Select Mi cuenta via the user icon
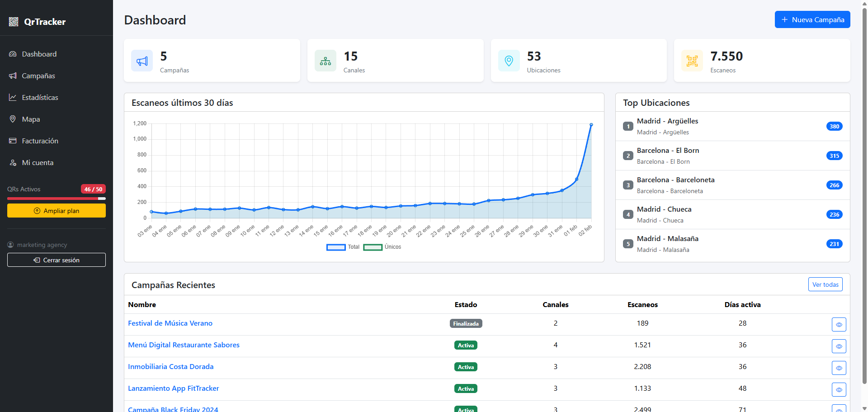This screenshot has width=868, height=412. pyautogui.click(x=13, y=162)
